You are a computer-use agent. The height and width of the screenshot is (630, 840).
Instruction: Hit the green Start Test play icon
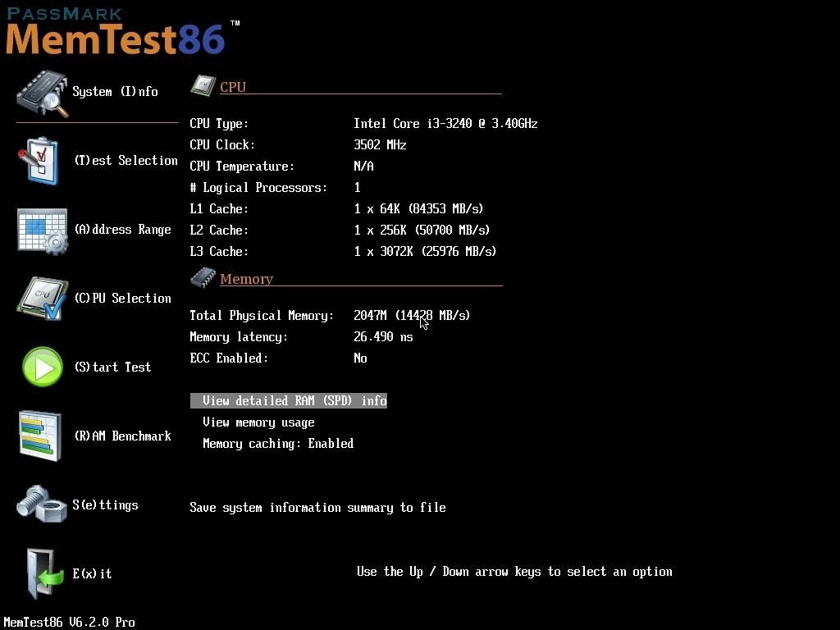[43, 367]
